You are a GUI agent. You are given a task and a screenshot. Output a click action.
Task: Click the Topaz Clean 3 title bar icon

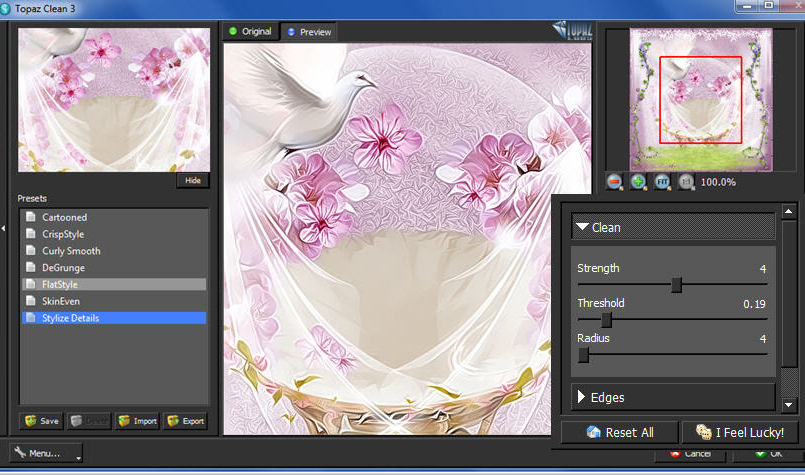pyautogui.click(x=6, y=9)
